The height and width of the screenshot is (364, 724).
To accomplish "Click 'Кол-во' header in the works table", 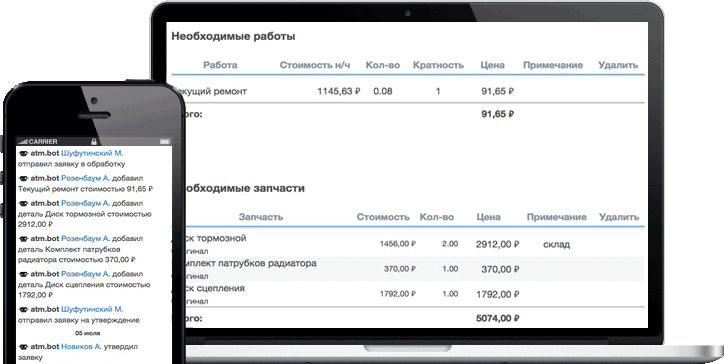I will [x=383, y=65].
